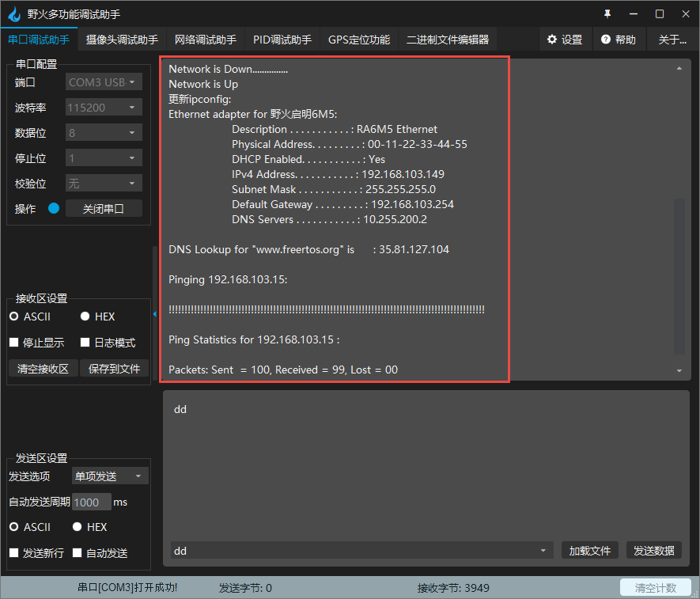Screen dimensions: 700x599
Task: Click the 清空接收区 button
Action: click(44, 369)
